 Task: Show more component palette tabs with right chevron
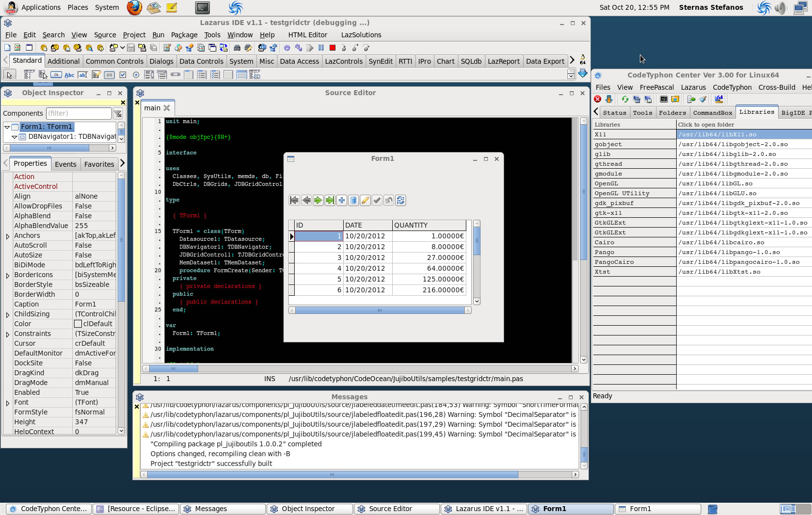click(x=572, y=60)
